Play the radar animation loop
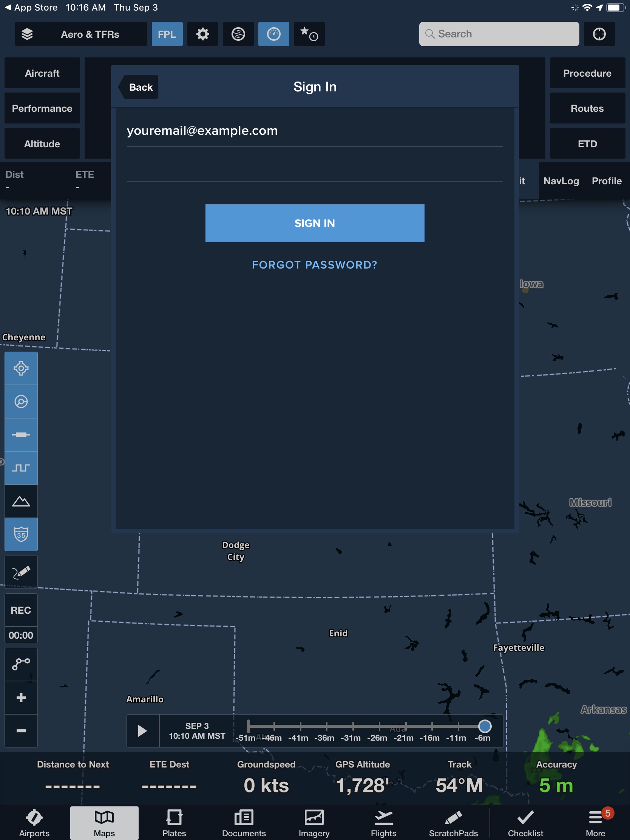 click(x=143, y=731)
